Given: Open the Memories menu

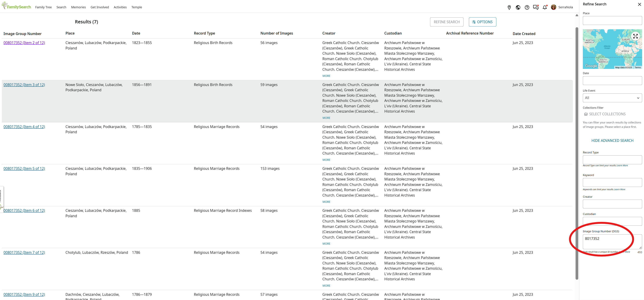Looking at the screenshot, I should pyautogui.click(x=78, y=7).
